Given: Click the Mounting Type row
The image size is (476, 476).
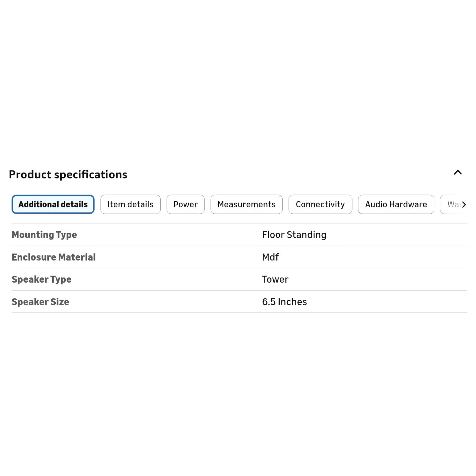Looking at the screenshot, I should [x=239, y=235].
